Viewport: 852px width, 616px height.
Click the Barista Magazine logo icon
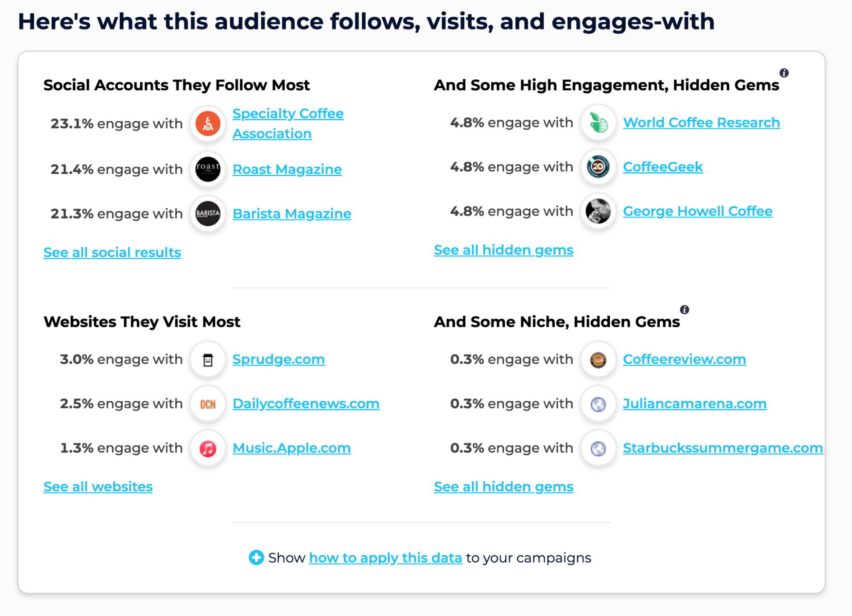(x=208, y=214)
